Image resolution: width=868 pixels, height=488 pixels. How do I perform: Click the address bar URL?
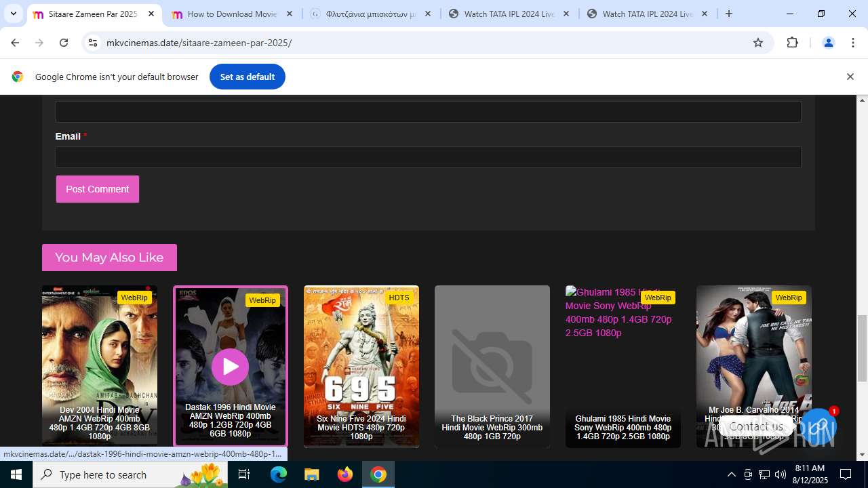pyautogui.click(x=199, y=43)
